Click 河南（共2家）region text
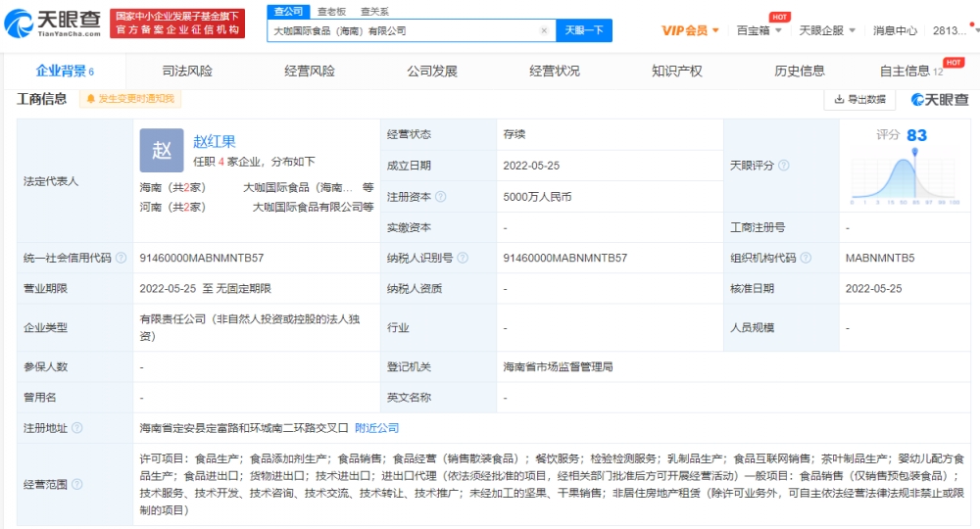Viewport: 980px width, 529px height. coord(172,207)
